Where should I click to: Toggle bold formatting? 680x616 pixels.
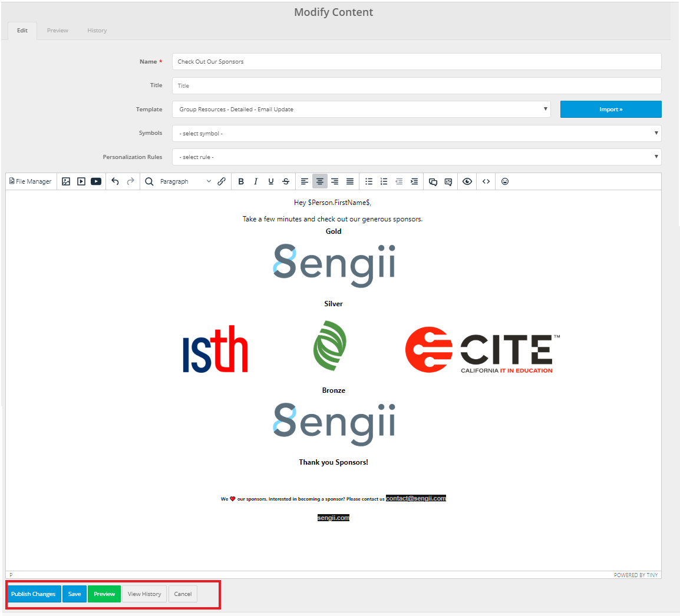(x=241, y=181)
